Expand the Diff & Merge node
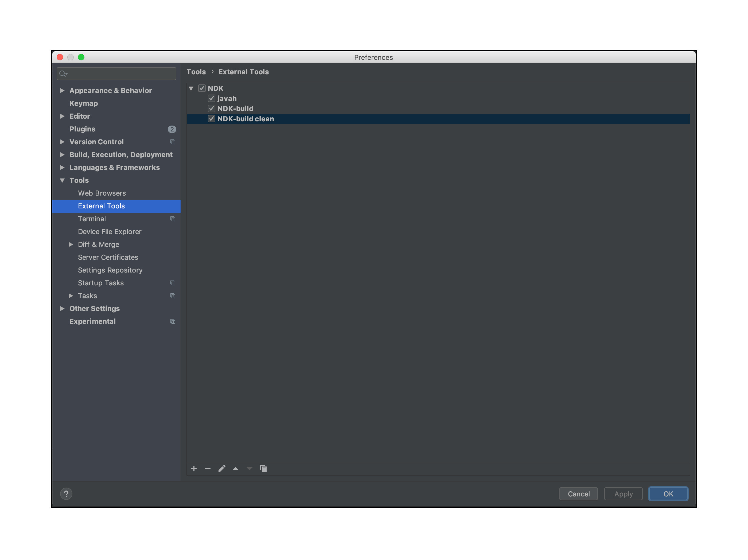The image size is (748, 560). (x=71, y=244)
